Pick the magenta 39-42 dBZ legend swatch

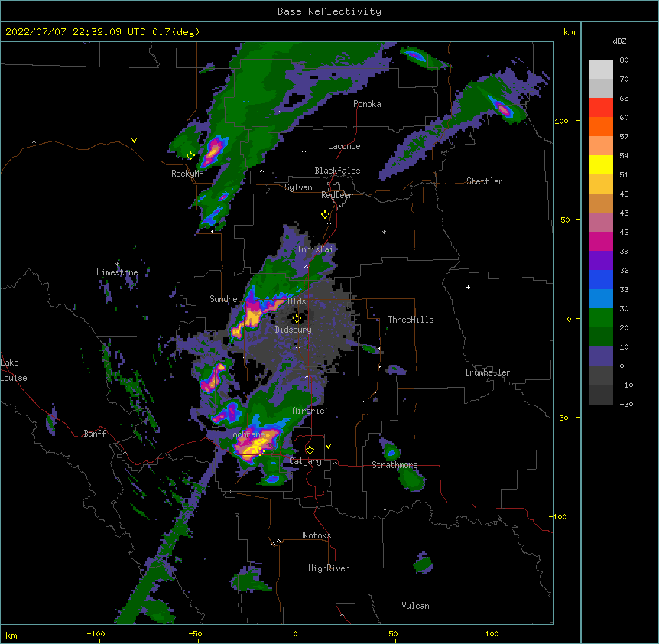(x=601, y=241)
